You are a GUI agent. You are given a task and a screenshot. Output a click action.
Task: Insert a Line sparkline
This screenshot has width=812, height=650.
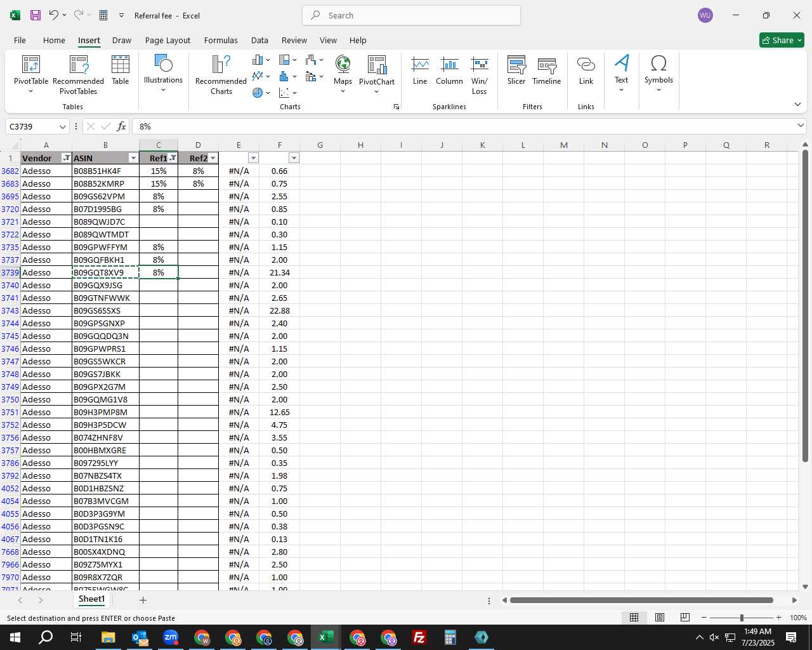click(420, 70)
